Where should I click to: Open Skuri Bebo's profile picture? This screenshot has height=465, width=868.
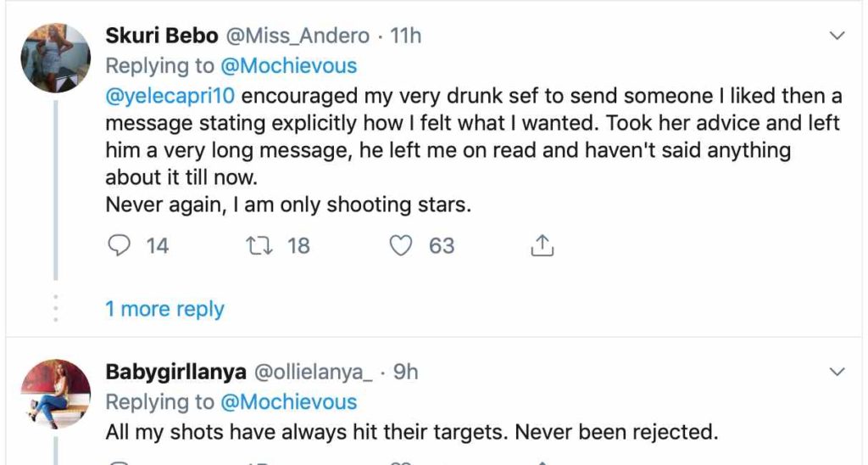55,57
